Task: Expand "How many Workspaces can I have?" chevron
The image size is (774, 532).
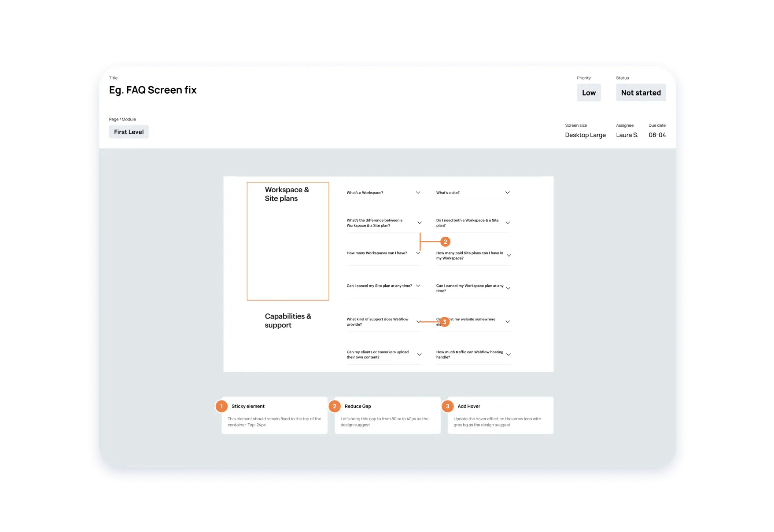Action: pyautogui.click(x=418, y=253)
